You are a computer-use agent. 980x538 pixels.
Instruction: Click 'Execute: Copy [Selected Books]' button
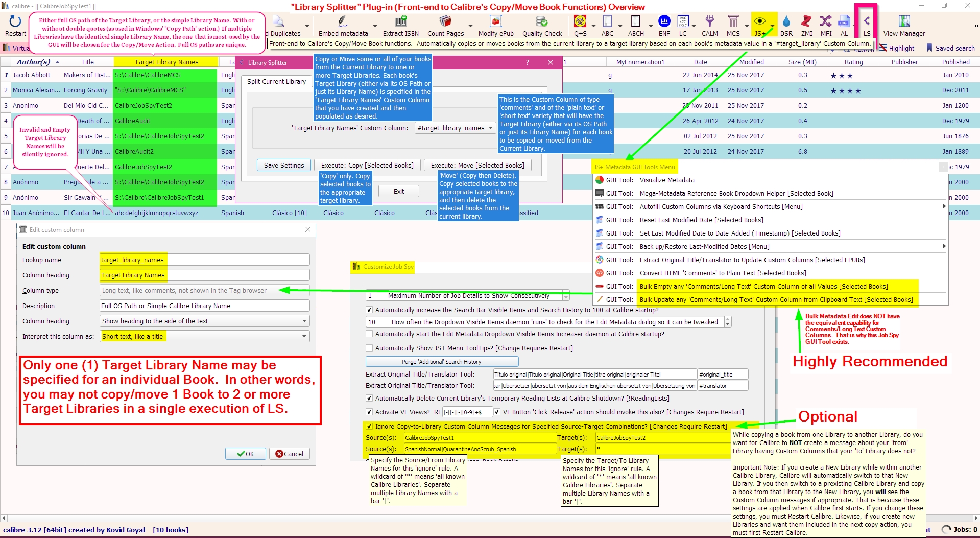367,166
